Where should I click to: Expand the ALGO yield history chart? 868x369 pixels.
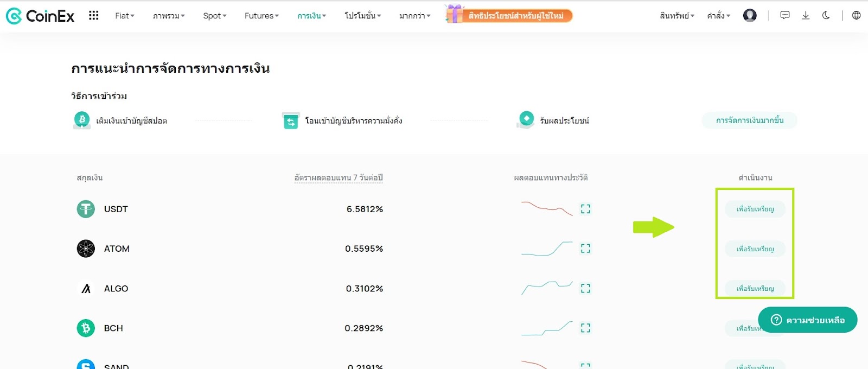pyautogui.click(x=585, y=288)
